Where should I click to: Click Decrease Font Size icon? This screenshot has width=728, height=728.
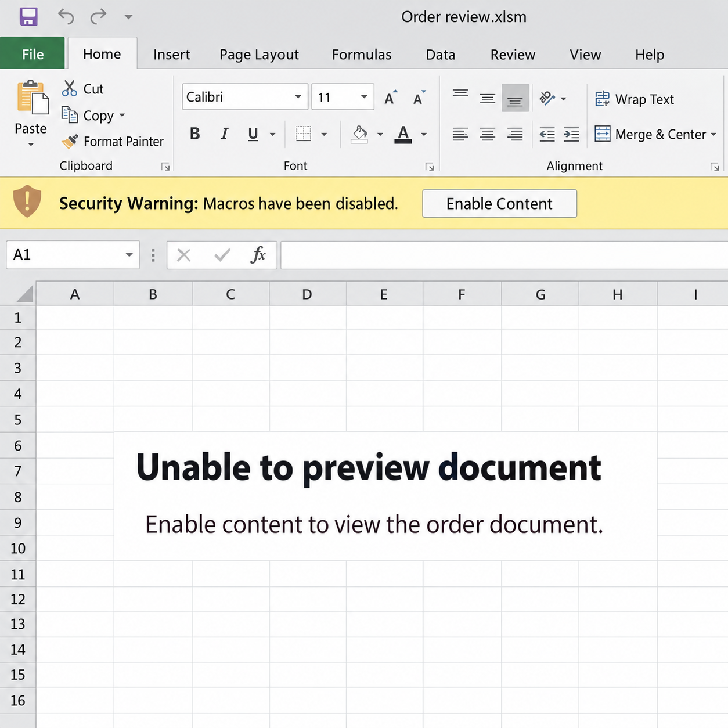(419, 98)
